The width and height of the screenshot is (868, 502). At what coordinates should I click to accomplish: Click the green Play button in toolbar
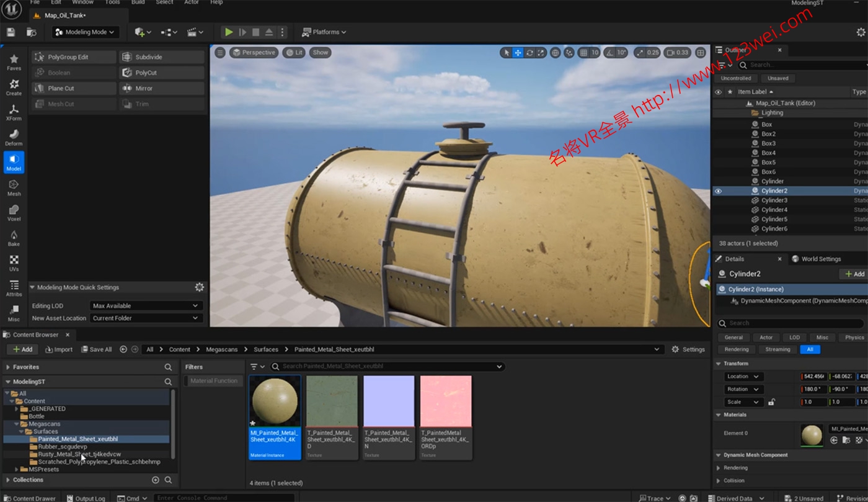[229, 32]
